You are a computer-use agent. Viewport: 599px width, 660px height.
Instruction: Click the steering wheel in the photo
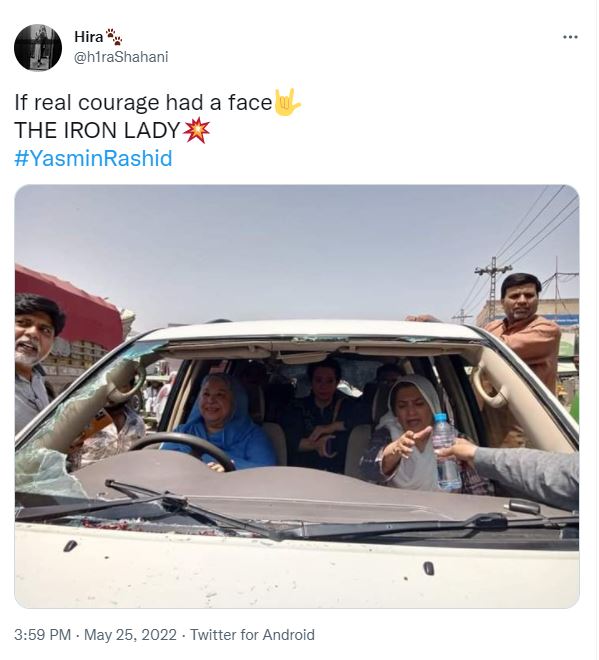tap(183, 452)
